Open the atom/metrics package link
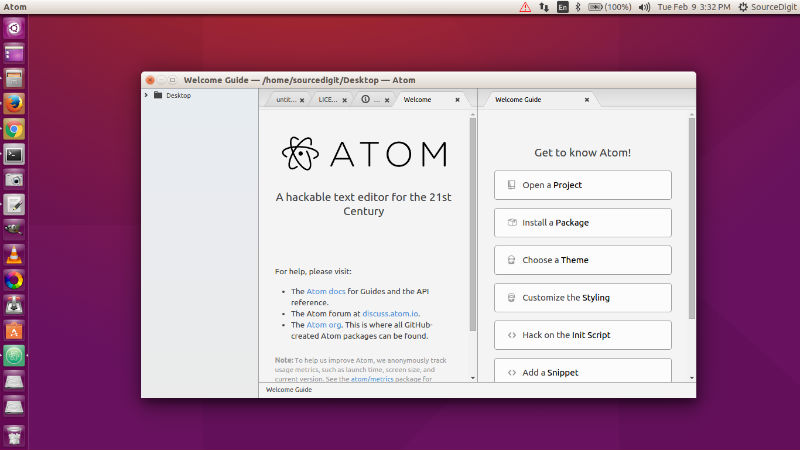 (372, 379)
